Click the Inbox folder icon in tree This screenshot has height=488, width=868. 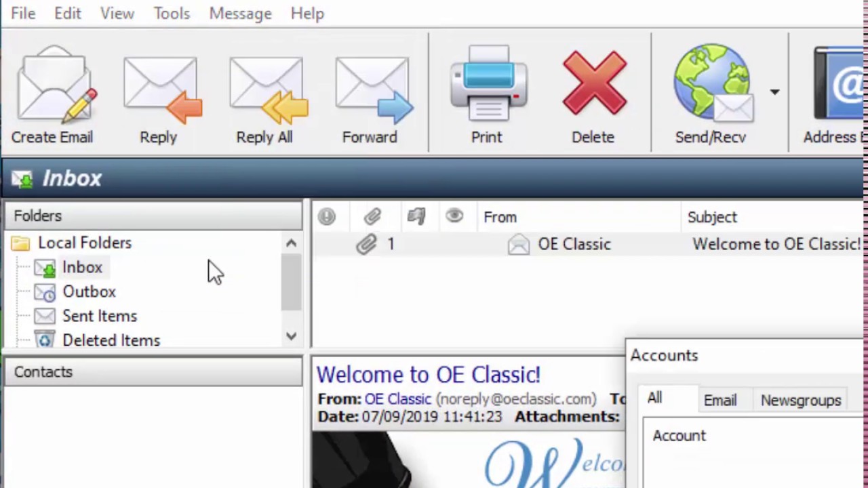click(x=45, y=268)
